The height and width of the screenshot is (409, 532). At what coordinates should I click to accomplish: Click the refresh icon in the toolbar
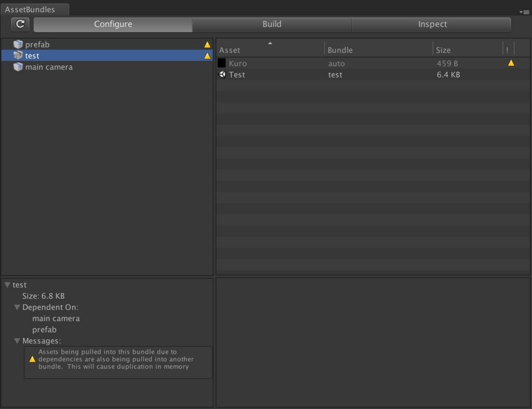click(20, 24)
